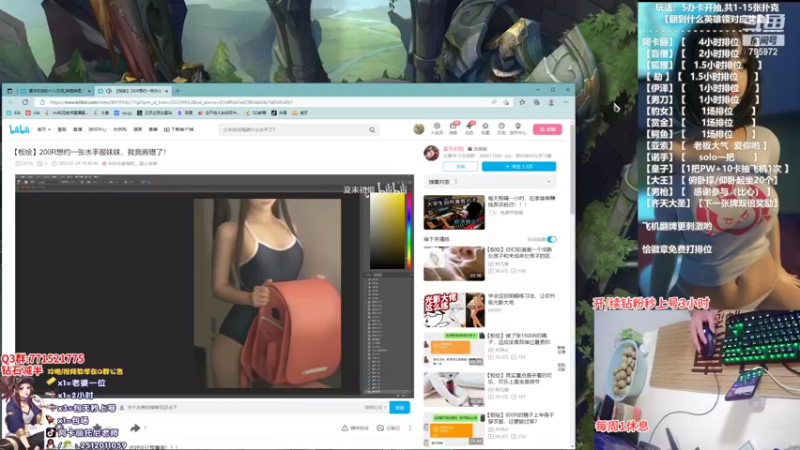Image resolution: width=800 pixels, height=450 pixels.
Task: Click the 发消息 message uploader icon
Action: [x=478, y=149]
